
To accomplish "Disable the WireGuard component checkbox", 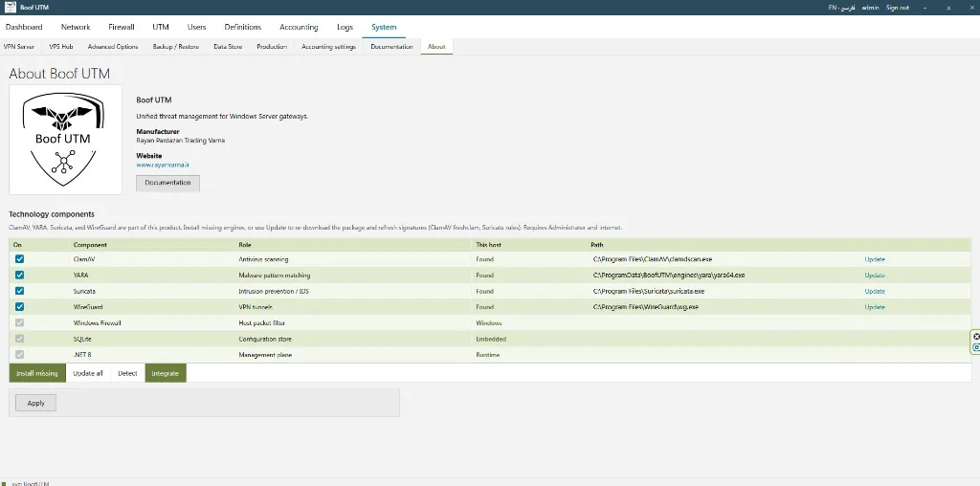I will coord(19,307).
